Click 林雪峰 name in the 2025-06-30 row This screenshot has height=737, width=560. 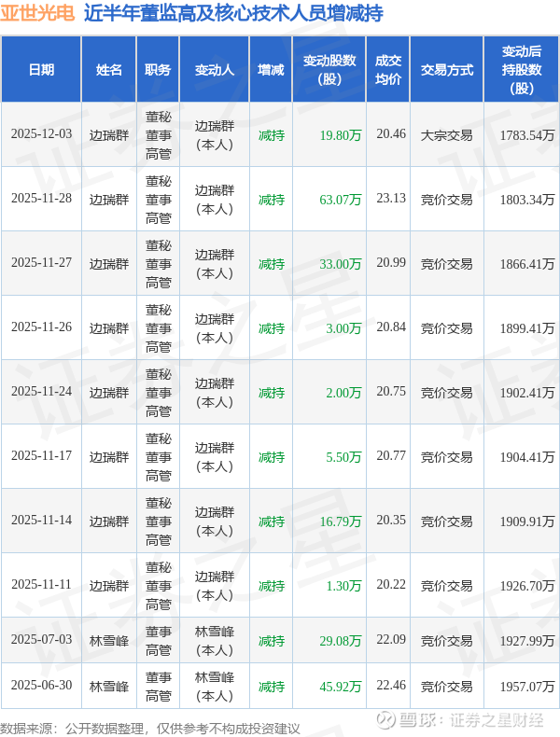tap(109, 686)
